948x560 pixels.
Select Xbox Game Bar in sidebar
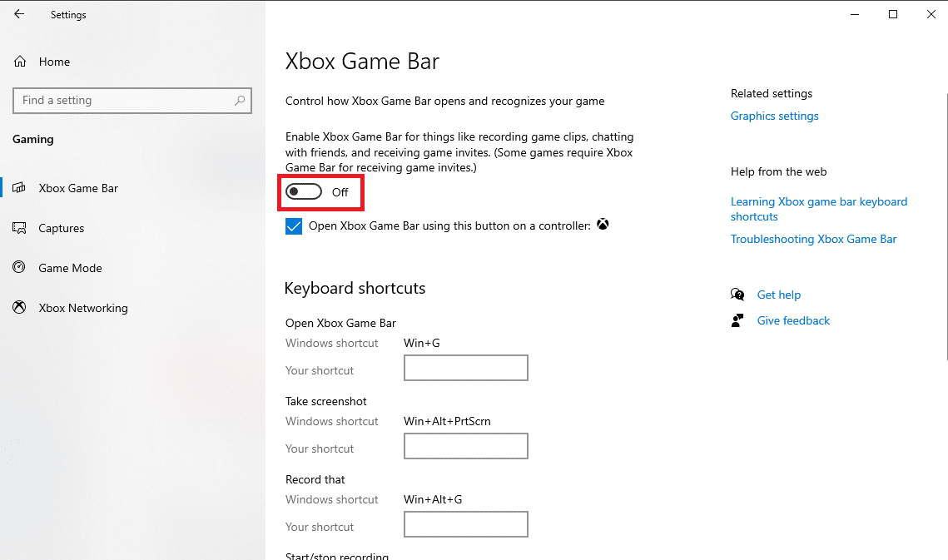pyautogui.click(x=78, y=188)
